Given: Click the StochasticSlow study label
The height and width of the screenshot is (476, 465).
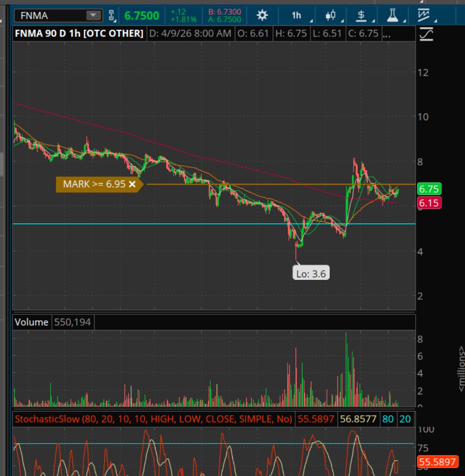Looking at the screenshot, I should 153,419.
